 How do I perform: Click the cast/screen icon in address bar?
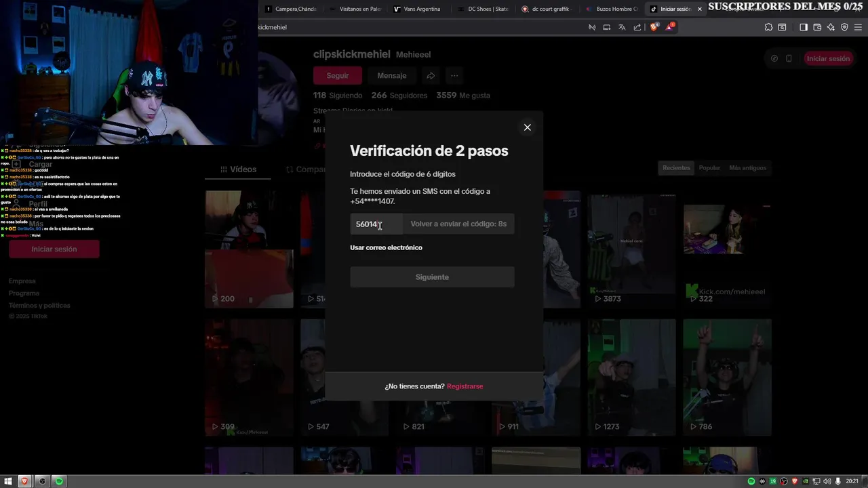point(606,27)
